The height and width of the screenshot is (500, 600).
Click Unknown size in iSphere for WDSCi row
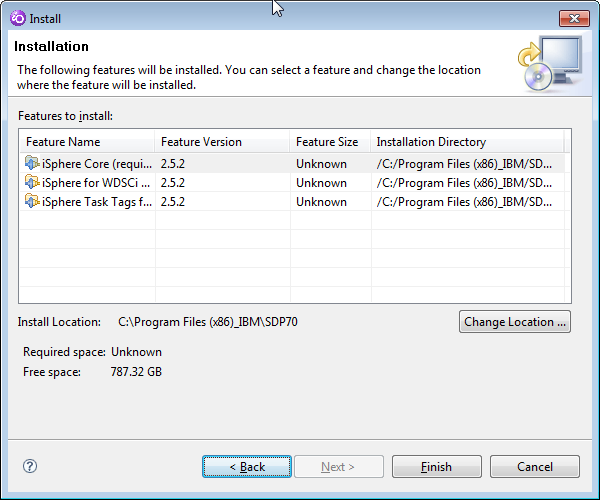[x=321, y=183]
